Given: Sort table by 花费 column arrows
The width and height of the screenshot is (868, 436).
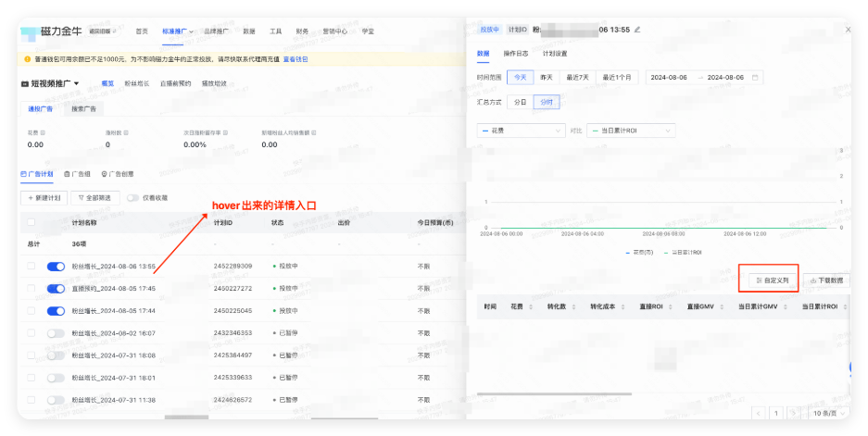Looking at the screenshot, I should pyautogui.click(x=530, y=306).
